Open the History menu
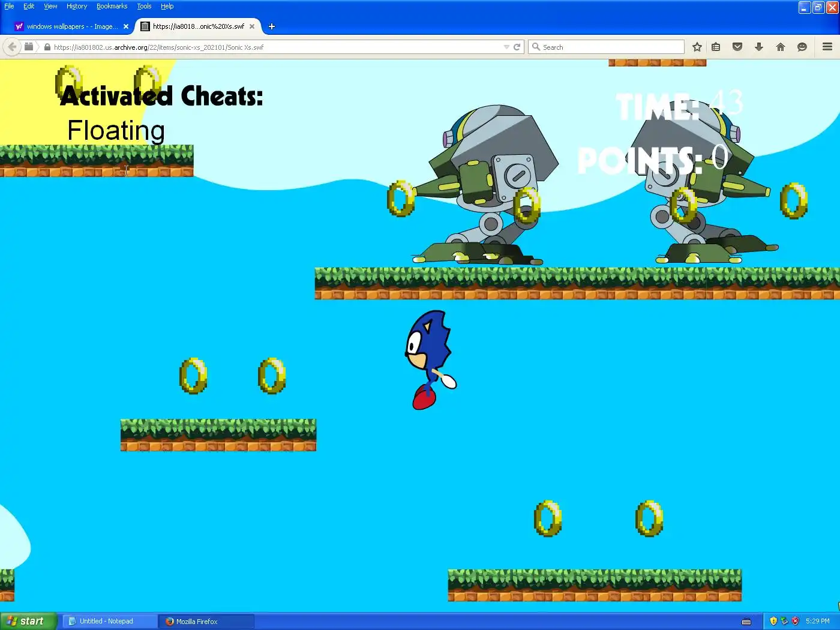 [x=77, y=6]
